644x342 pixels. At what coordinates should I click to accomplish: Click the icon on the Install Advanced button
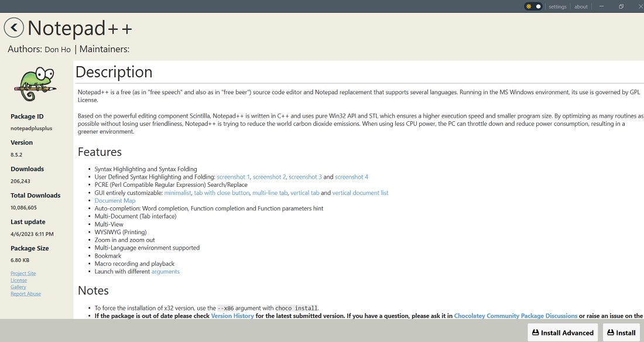[x=535, y=332]
